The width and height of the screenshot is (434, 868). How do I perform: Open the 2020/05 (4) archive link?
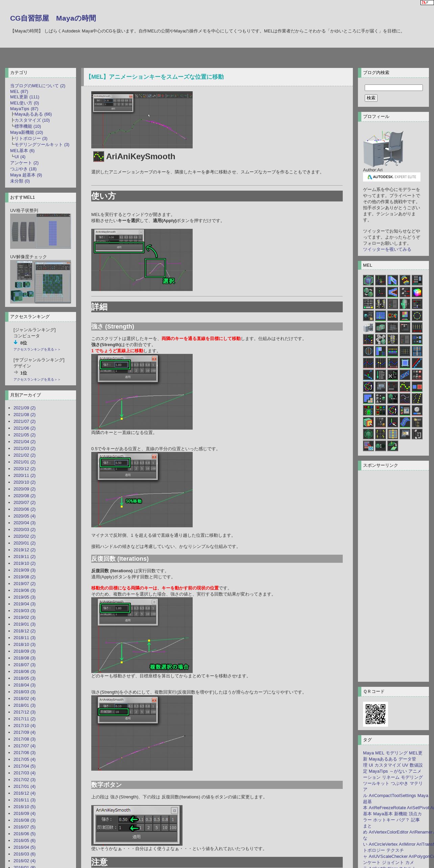pos(24,516)
